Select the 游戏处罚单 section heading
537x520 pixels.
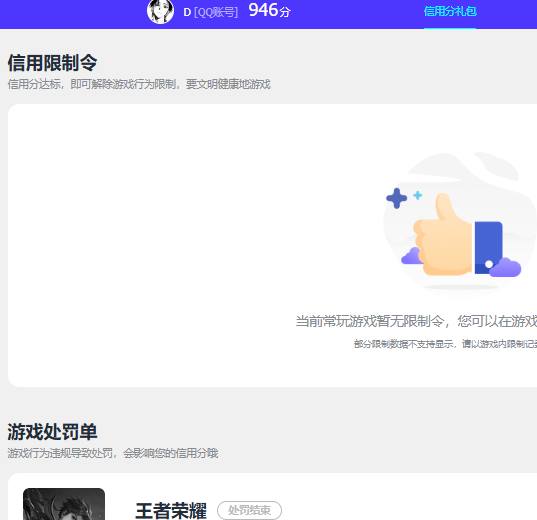point(52,432)
